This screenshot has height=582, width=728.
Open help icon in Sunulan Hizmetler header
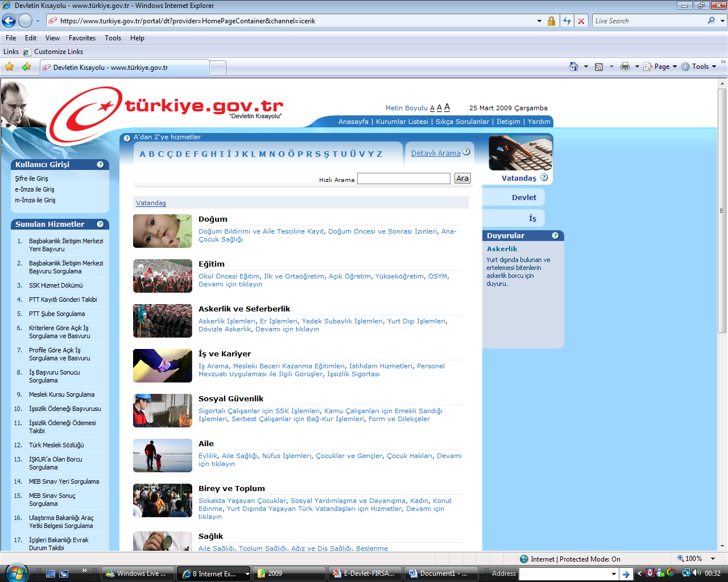pos(100,224)
